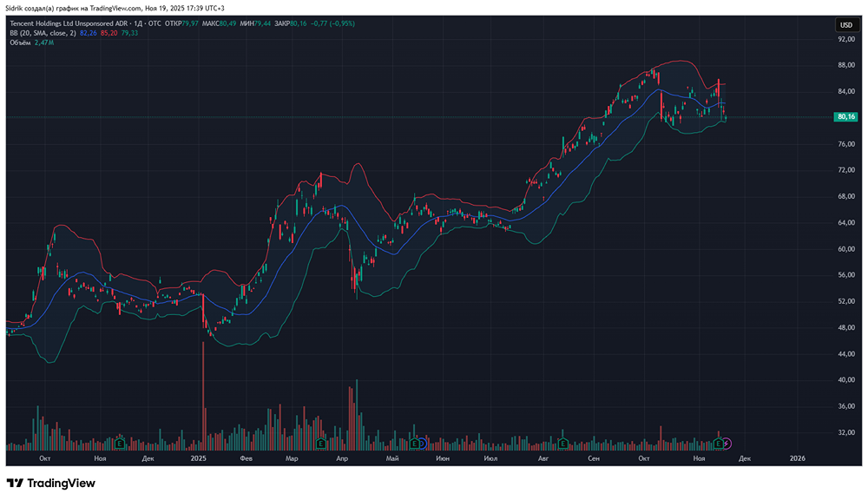Click the latest E marker before Дек 2025
Viewport: 868px width, 500px height.
pos(718,444)
